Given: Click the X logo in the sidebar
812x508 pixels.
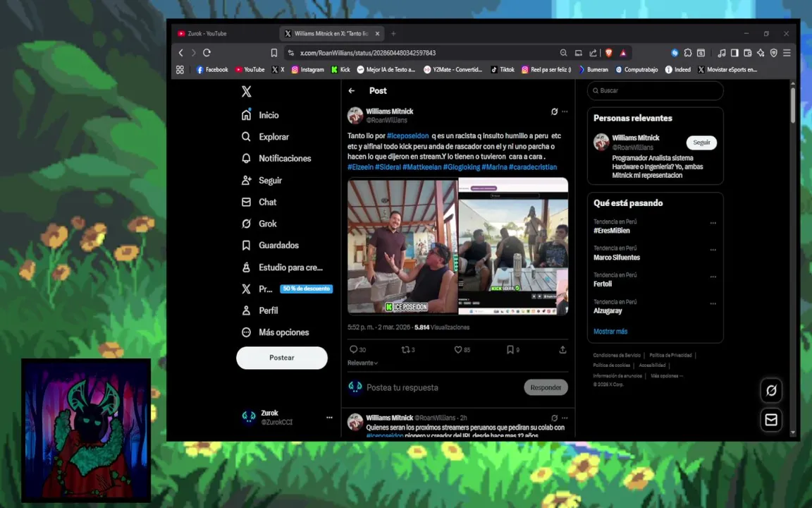Looking at the screenshot, I should tap(247, 91).
